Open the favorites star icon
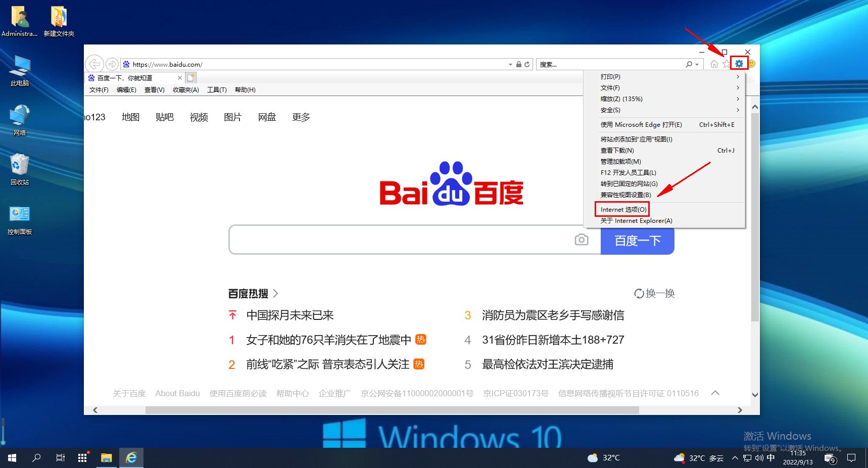Screen dimensions: 868x468 (727, 64)
